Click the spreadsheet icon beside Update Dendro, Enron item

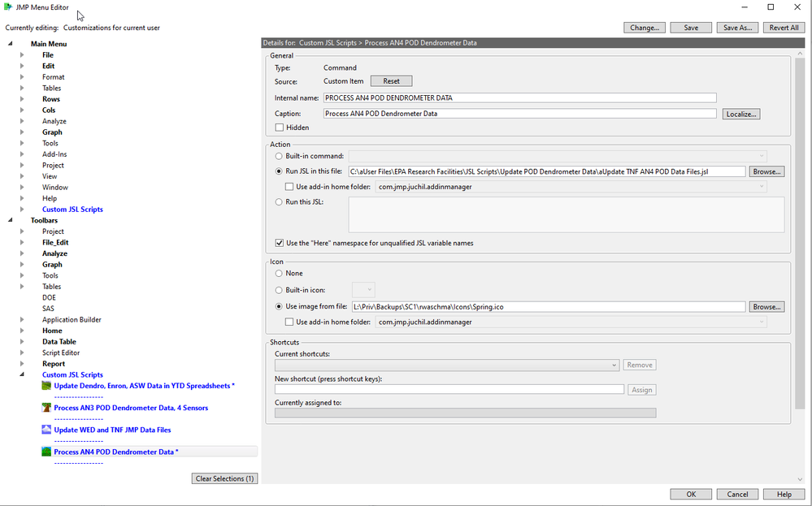46,386
